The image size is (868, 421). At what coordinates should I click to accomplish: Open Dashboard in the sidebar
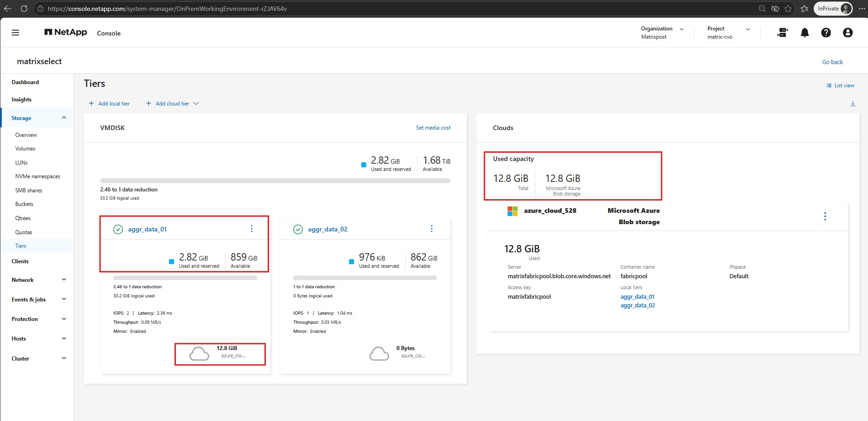25,82
